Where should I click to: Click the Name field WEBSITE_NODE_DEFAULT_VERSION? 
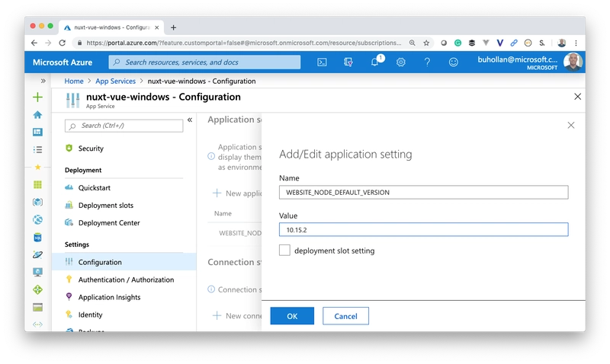(x=423, y=193)
